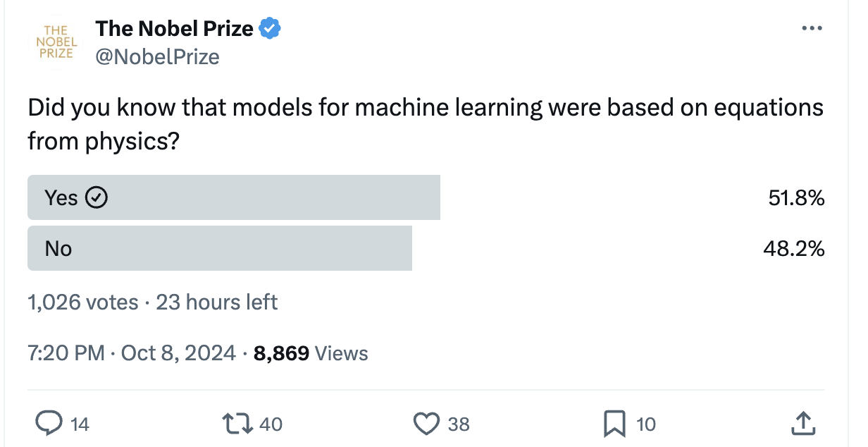Viewport: 868px width, 447px height.
Task: Click the 7:20 PM Oct 8, 2024 timestamp
Action: (132, 353)
